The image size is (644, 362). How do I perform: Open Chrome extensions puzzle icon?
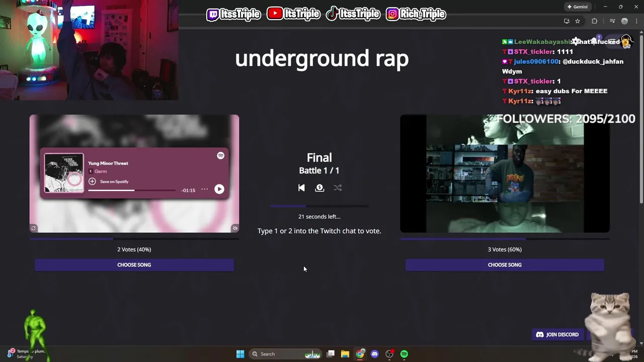point(595,21)
